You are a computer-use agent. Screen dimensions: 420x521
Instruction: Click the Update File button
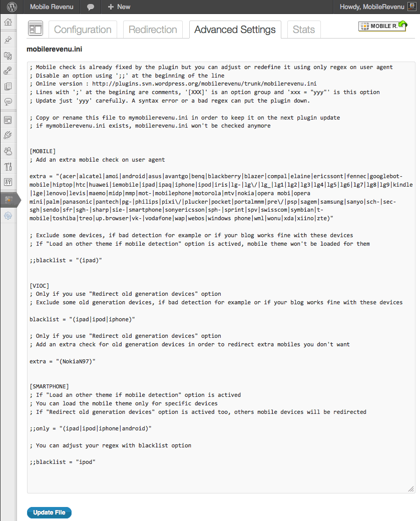49,512
